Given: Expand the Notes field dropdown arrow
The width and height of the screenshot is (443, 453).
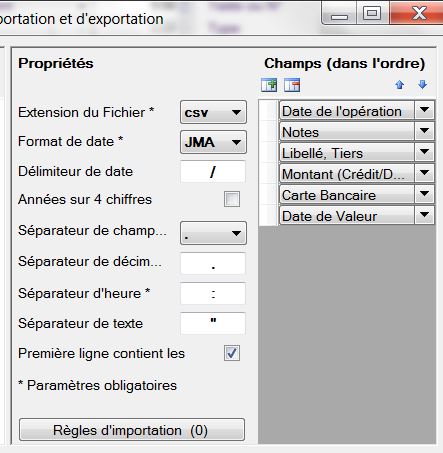Looking at the screenshot, I should click(x=424, y=131).
